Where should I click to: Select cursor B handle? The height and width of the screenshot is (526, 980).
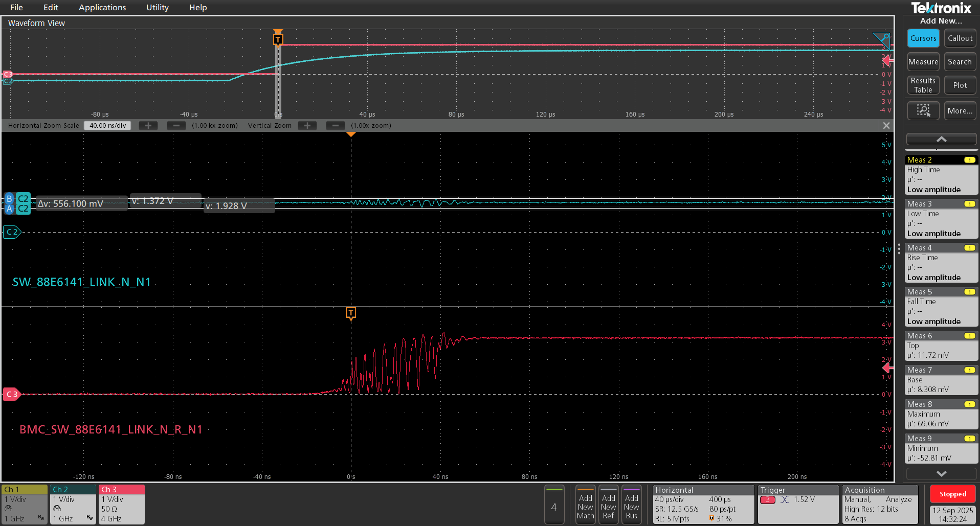[9, 199]
